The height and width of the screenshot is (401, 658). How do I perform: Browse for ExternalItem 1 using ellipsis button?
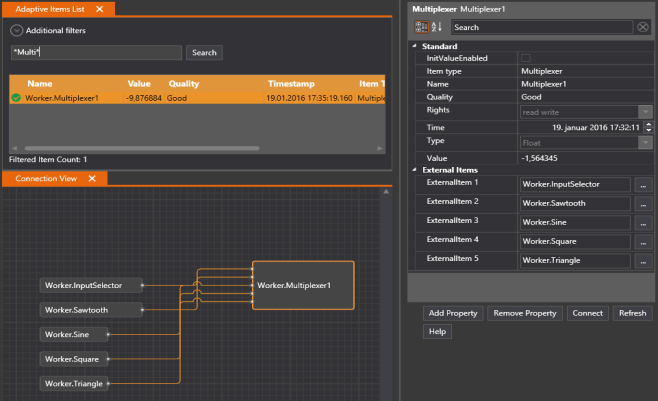click(x=644, y=185)
